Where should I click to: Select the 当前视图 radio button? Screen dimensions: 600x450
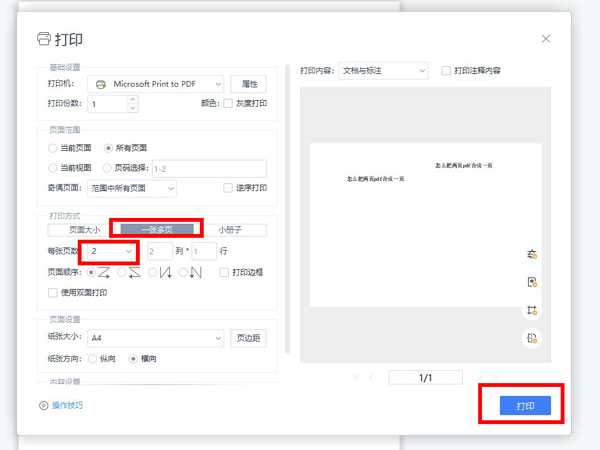52,168
